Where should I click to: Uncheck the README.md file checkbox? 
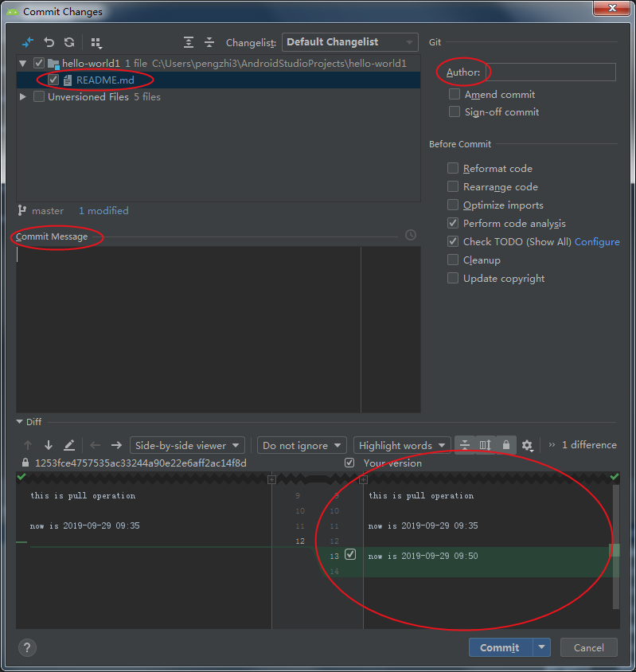[53, 80]
